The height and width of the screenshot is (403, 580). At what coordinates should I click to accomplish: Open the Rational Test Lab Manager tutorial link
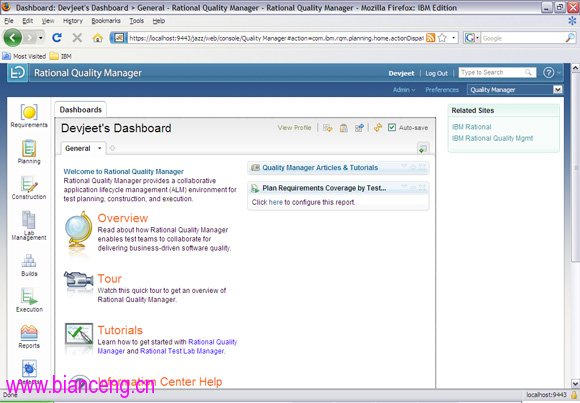click(x=182, y=351)
